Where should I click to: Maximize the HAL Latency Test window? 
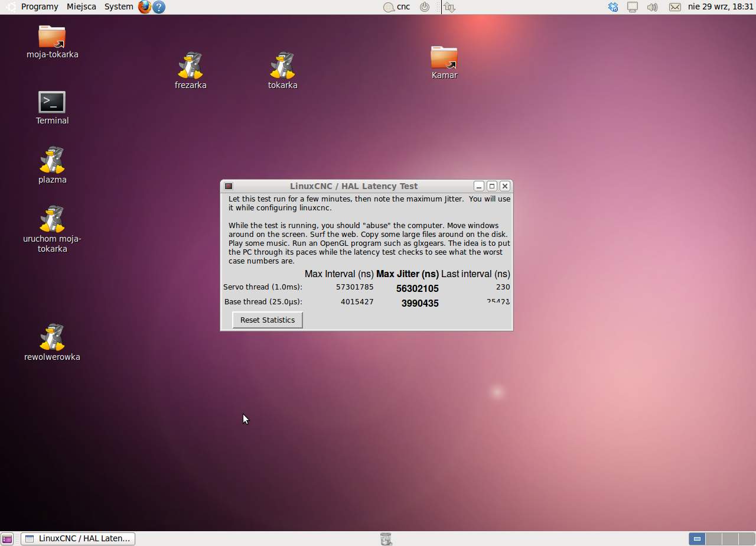click(491, 186)
